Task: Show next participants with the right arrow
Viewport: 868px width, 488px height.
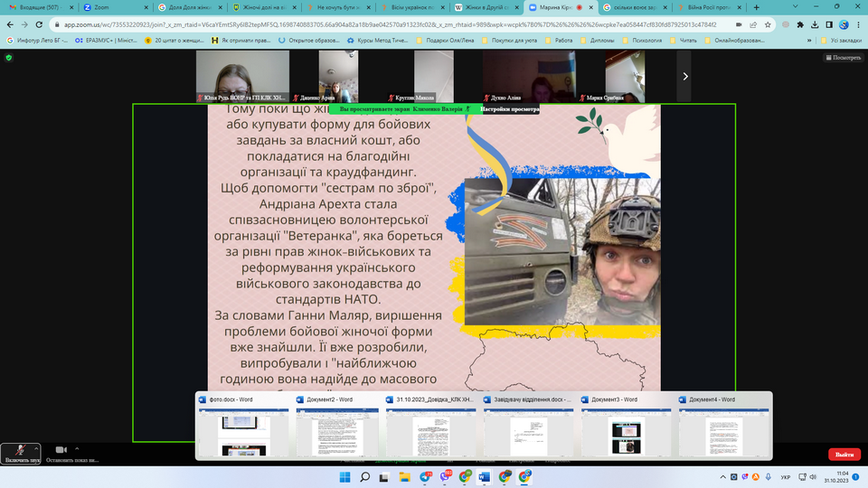Action: click(x=685, y=77)
